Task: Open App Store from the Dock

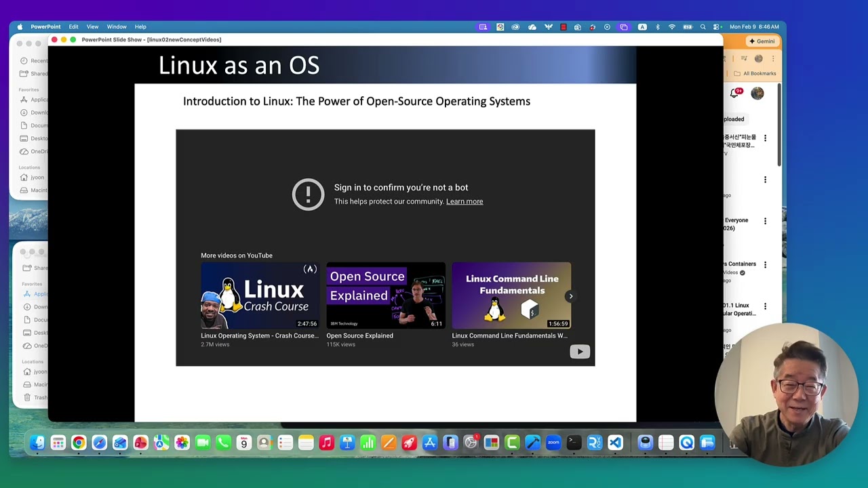Action: pos(430,443)
